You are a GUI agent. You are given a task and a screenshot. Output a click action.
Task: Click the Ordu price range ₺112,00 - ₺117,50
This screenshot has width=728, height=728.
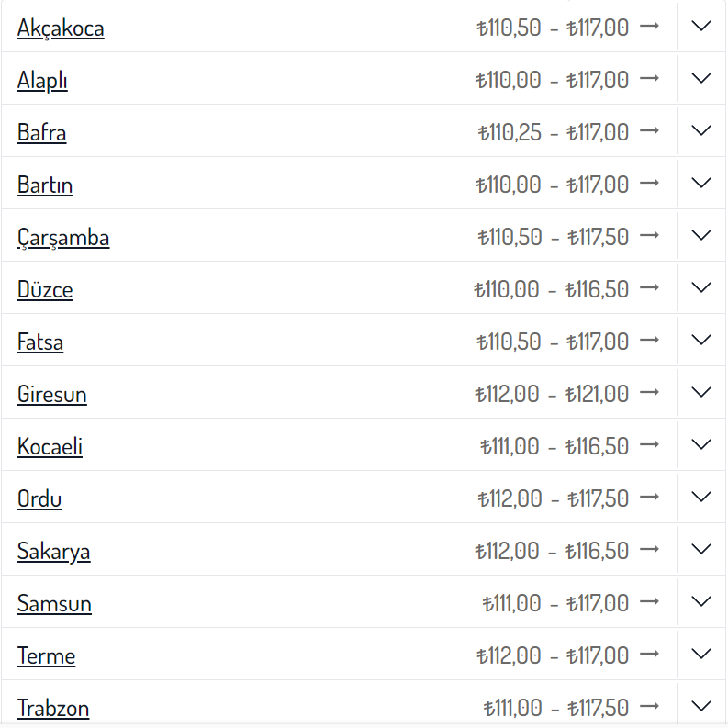pos(553,498)
